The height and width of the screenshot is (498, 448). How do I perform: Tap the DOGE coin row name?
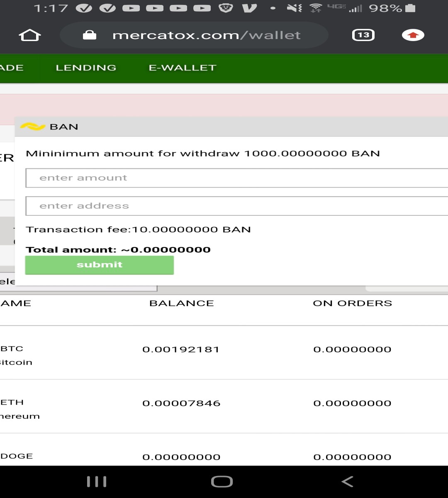[17, 456]
